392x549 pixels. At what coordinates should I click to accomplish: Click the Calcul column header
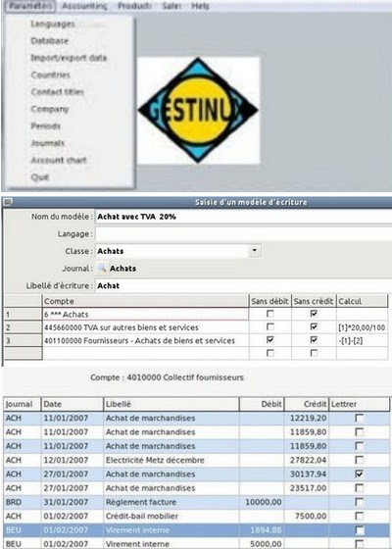(363, 301)
